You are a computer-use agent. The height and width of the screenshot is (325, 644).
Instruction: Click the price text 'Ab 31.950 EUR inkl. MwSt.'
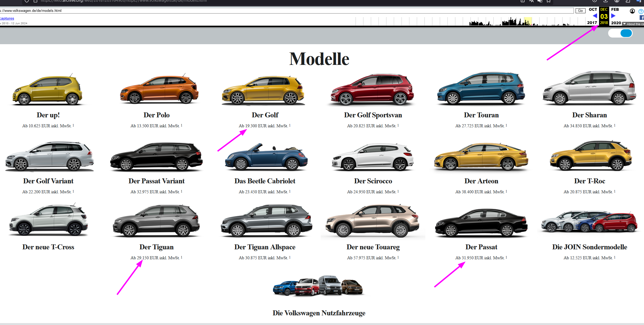tap(480, 258)
